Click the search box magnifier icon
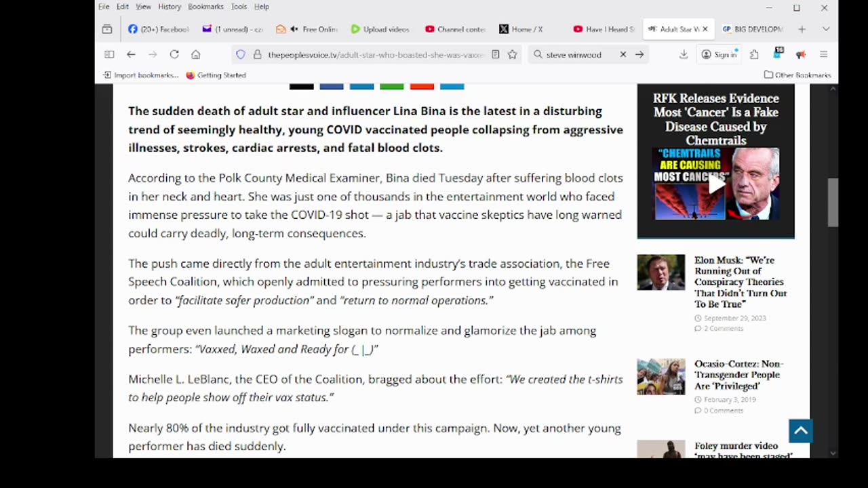The height and width of the screenshot is (488, 868). [x=538, y=54]
